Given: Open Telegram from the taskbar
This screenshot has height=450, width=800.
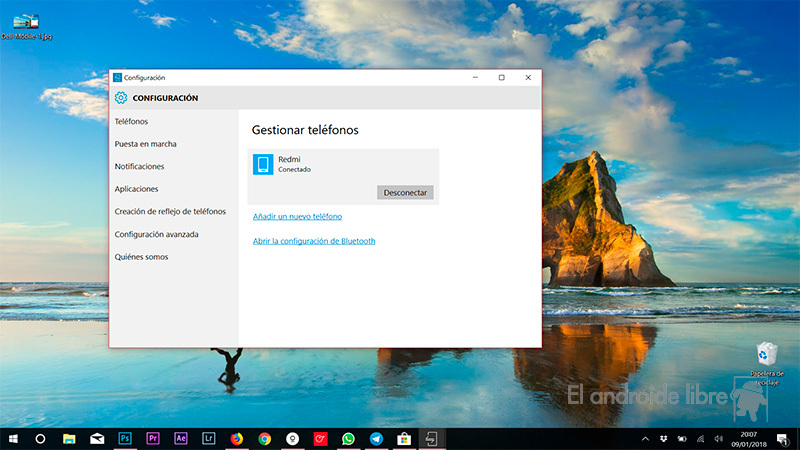Looking at the screenshot, I should 376,438.
